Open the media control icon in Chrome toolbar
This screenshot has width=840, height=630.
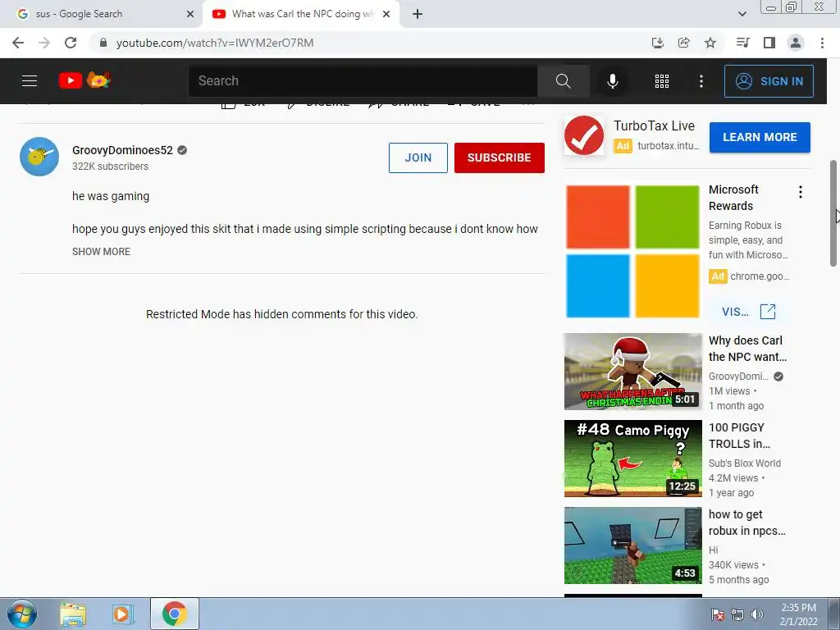coord(742,43)
